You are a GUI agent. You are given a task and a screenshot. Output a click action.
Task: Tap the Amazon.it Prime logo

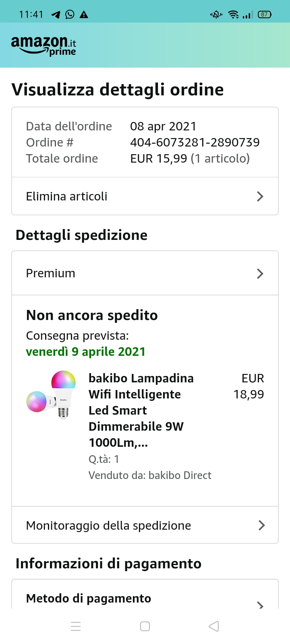point(43,45)
